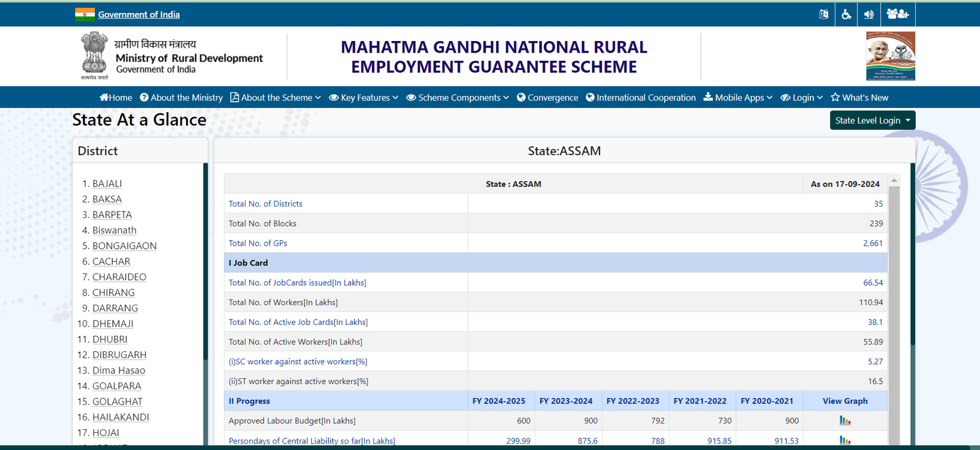Screen dimensions: 980x450
Task: Click the table scrollbar up arrow
Action: [894, 180]
